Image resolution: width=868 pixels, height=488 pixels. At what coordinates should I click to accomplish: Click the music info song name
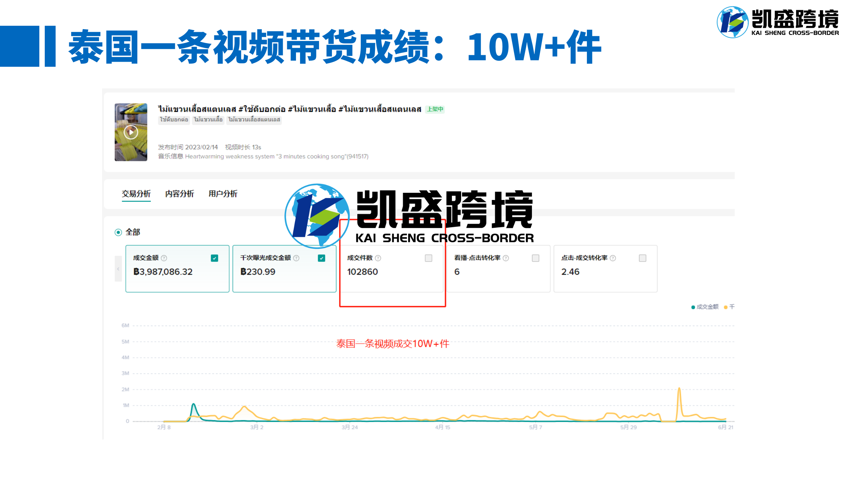pos(276,157)
